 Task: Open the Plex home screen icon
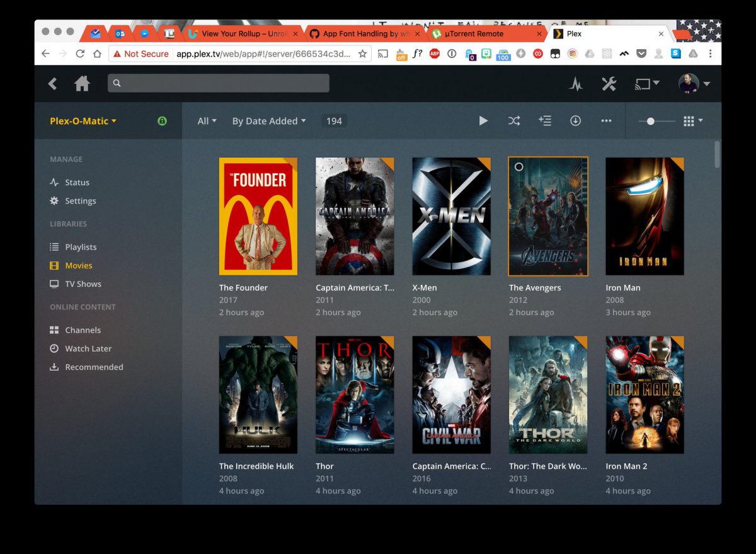(83, 83)
